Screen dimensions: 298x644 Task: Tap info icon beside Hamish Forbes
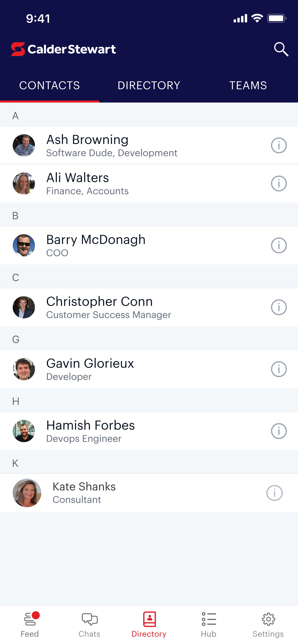(279, 431)
